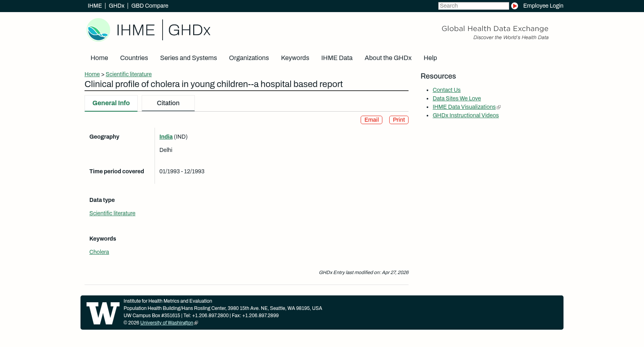Open the Countries menu
This screenshot has width=644, height=347.
click(x=134, y=58)
